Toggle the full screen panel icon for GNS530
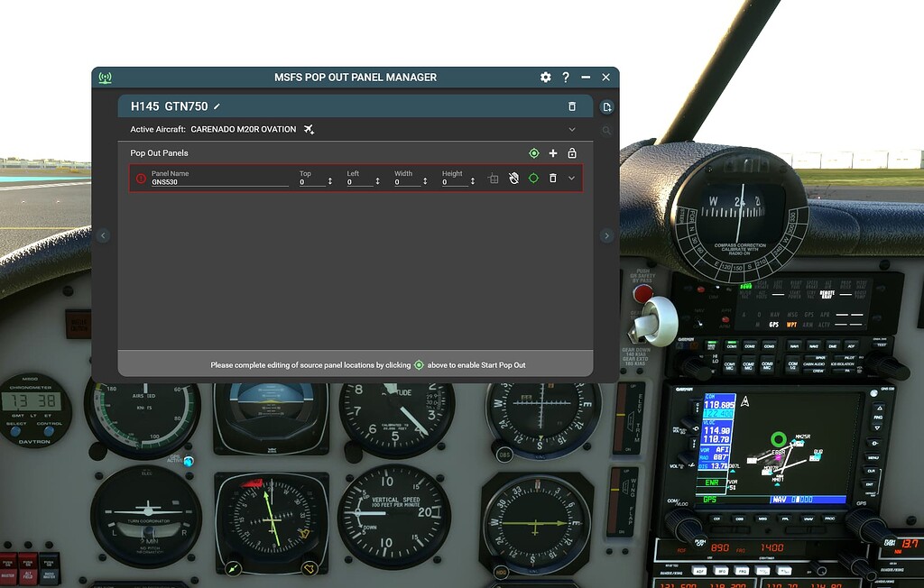Screen dimensions: 924x588 pos(494,178)
